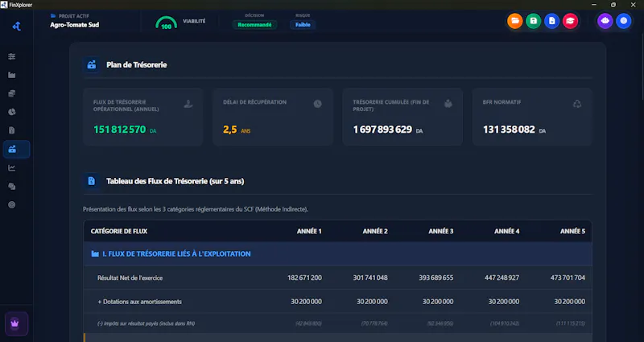Click the Catégorie de flux column header
Image resolution: width=644 pixels, height=342 pixels.
point(119,231)
